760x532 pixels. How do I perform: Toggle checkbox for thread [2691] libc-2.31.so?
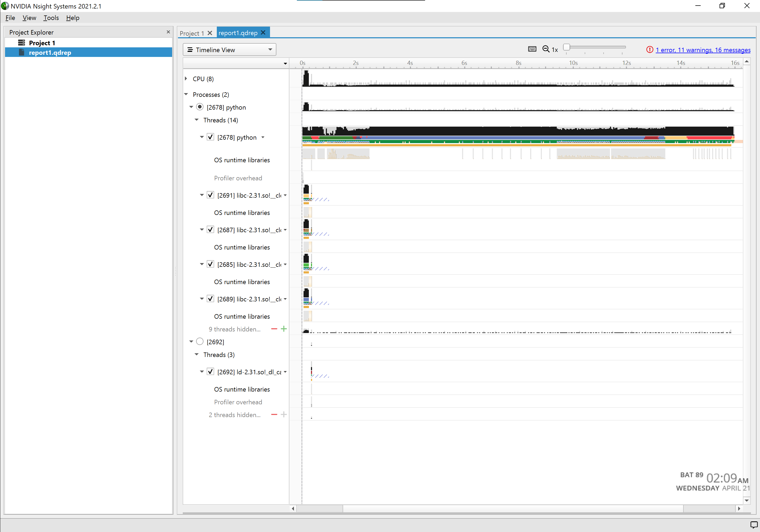click(x=210, y=195)
